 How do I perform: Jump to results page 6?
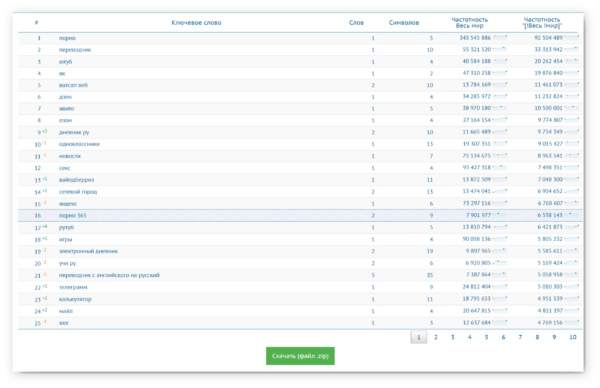[x=503, y=337]
